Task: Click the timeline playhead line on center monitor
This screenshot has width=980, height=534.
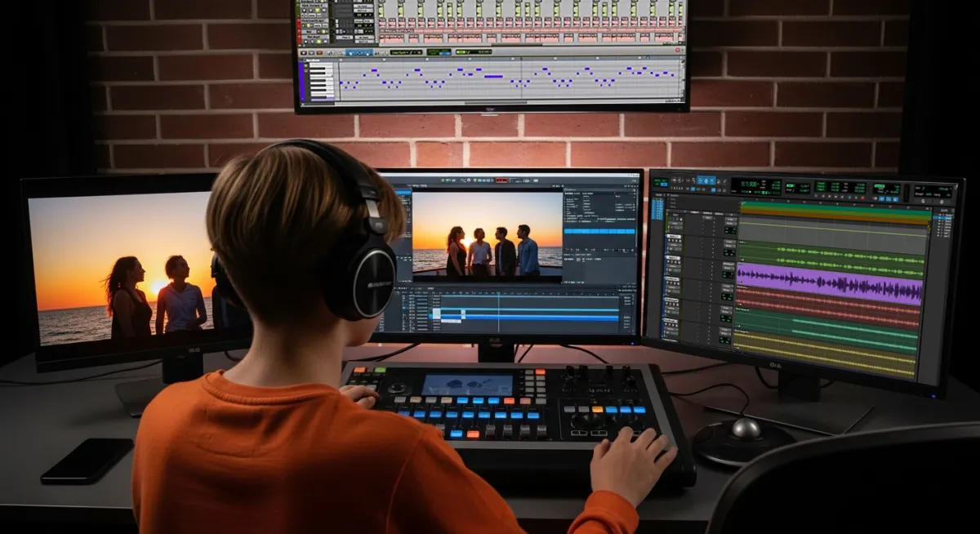Action: point(498,311)
